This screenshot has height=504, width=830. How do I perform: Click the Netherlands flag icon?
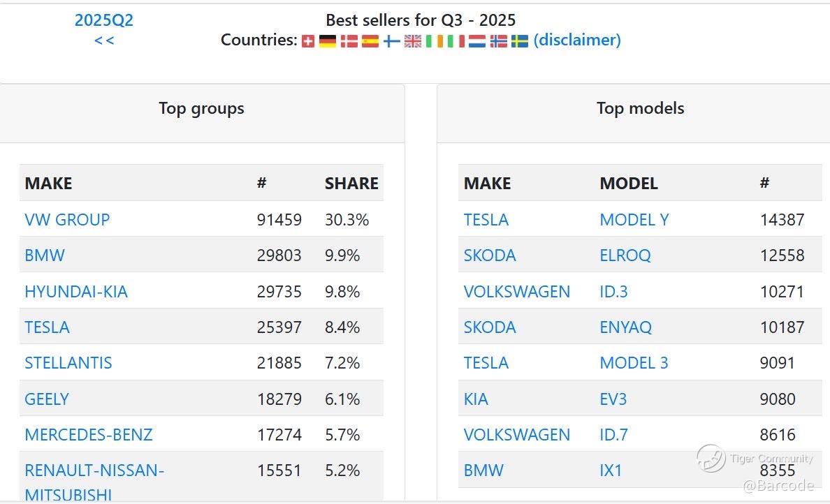tap(477, 41)
